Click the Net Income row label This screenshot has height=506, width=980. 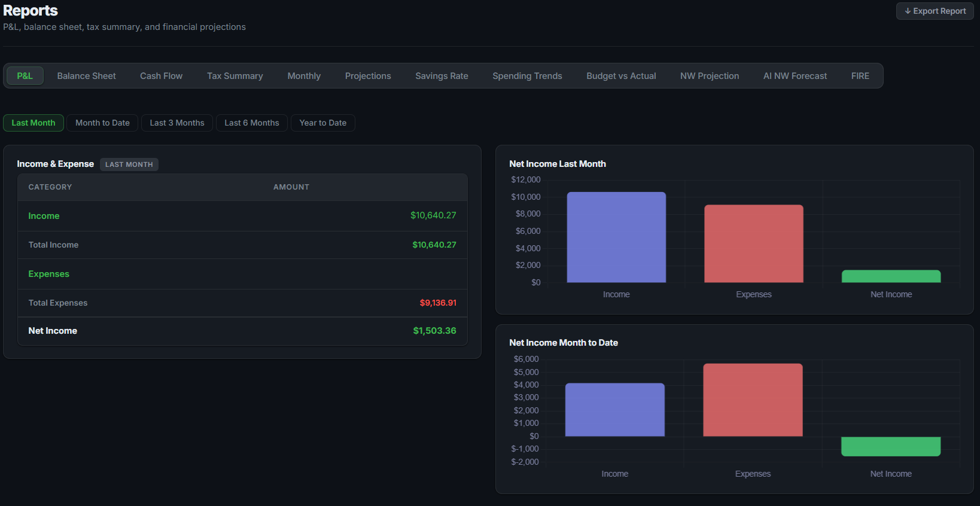coord(53,331)
